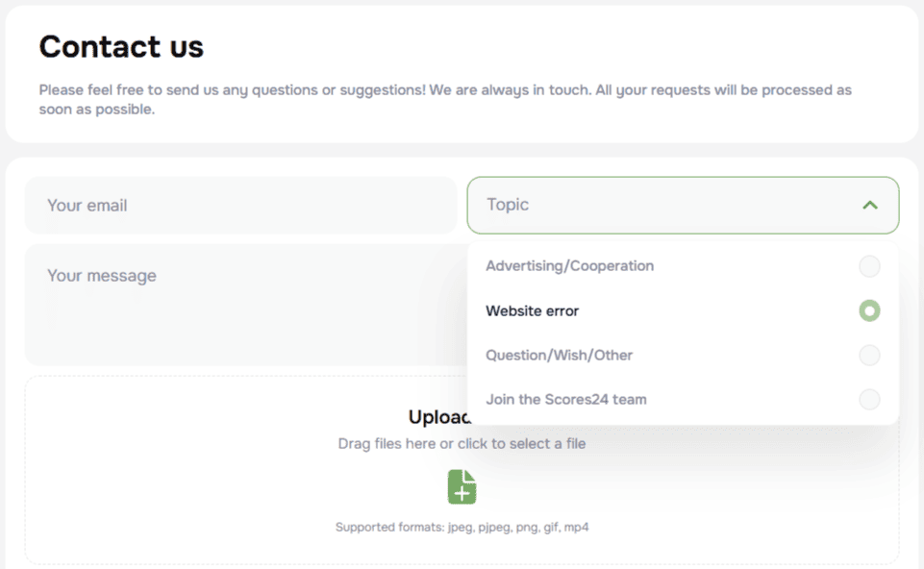Collapse the Topic dropdown using the chevron arrow
Viewport: 924px width, 569px height.
point(870,205)
